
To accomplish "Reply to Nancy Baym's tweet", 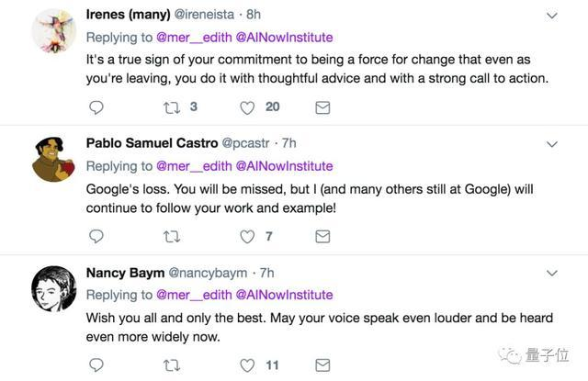I will pyautogui.click(x=96, y=365).
